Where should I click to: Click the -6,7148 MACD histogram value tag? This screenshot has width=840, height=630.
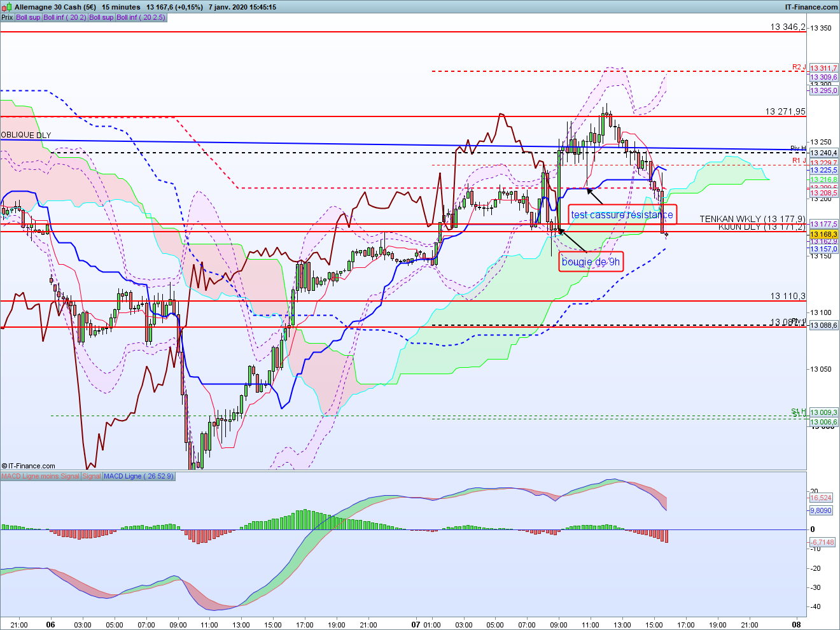[823, 542]
